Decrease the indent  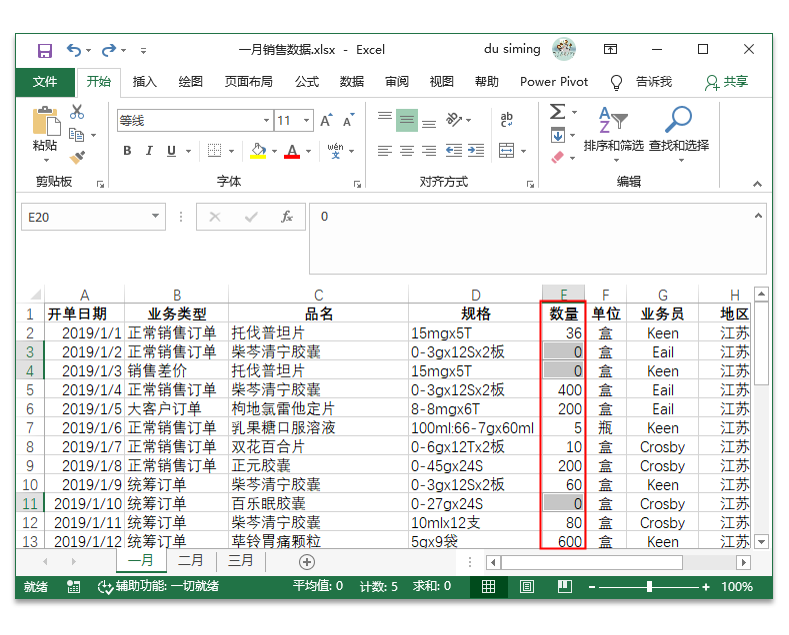(x=453, y=150)
